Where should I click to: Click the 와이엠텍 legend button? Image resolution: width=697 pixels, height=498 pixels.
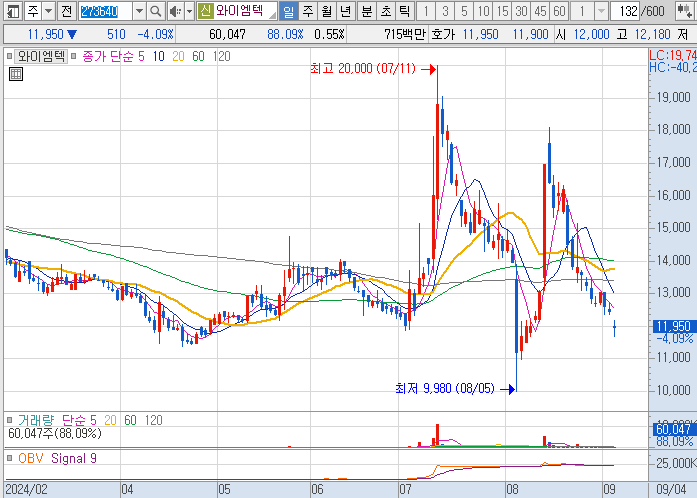click(x=41, y=56)
